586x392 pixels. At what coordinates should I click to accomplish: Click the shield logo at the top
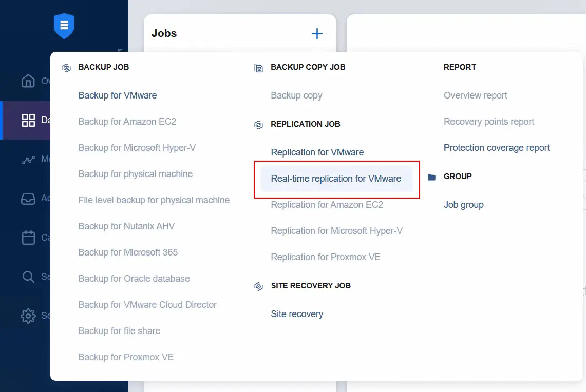(64, 26)
